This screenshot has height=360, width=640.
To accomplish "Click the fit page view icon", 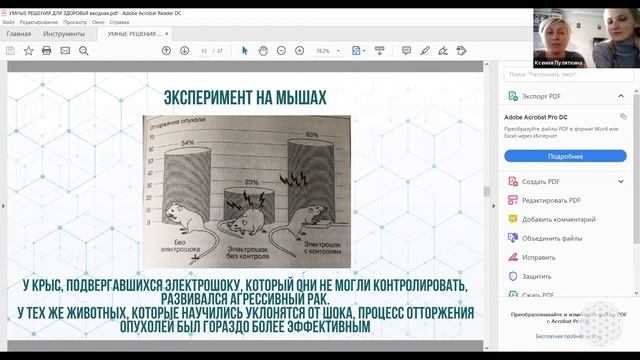I will pyautogui.click(x=356, y=51).
